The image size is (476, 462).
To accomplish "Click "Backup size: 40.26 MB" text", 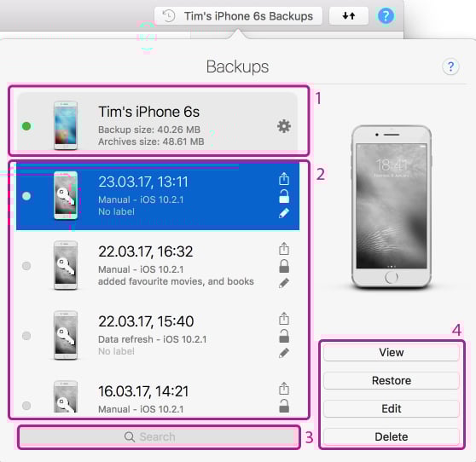I will coord(149,130).
